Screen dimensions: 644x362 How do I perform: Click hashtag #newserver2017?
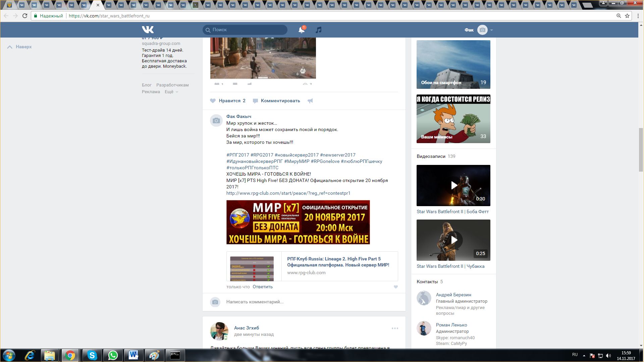[338, 155]
